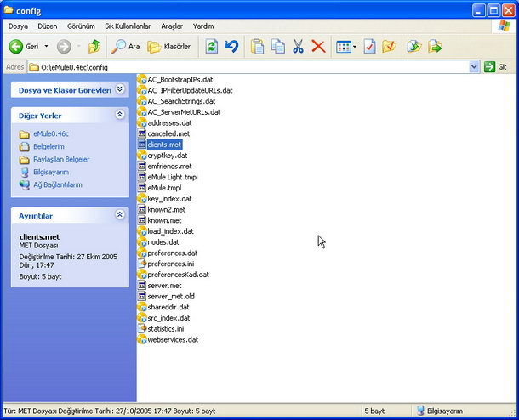Select the addresses.dat file icon
The height and width of the screenshot is (420, 519).
click(x=142, y=122)
